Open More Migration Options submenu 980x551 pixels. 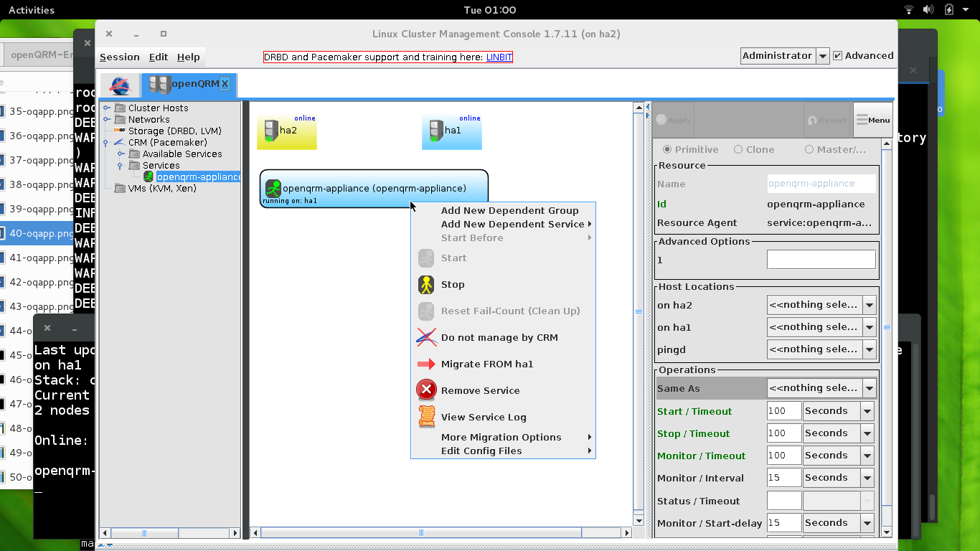click(x=503, y=437)
